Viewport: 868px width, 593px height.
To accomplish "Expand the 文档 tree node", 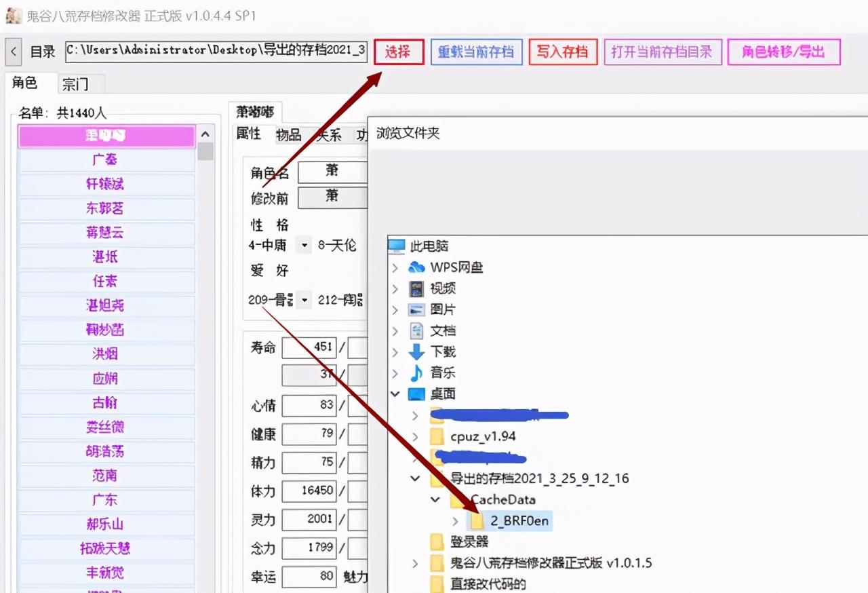I will [395, 330].
